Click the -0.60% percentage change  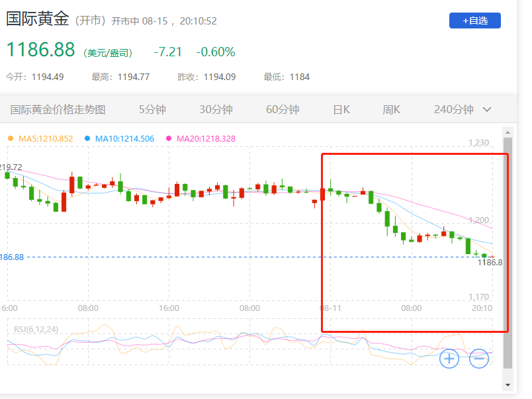coord(216,52)
